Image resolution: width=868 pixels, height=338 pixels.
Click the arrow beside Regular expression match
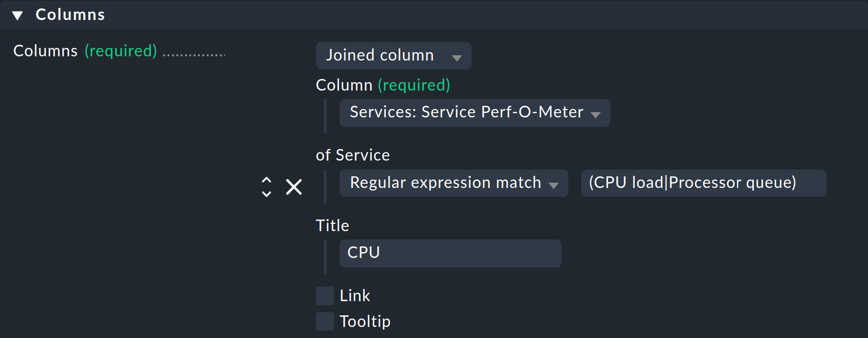[553, 185]
